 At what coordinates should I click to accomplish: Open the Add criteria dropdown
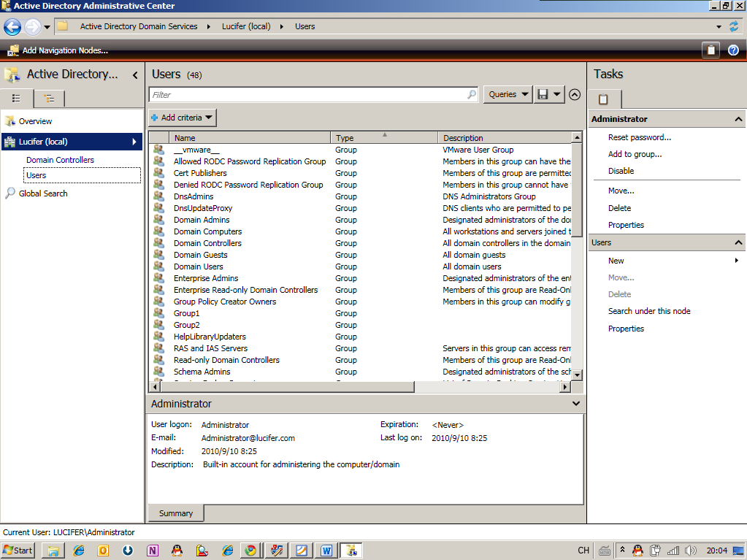pos(183,118)
